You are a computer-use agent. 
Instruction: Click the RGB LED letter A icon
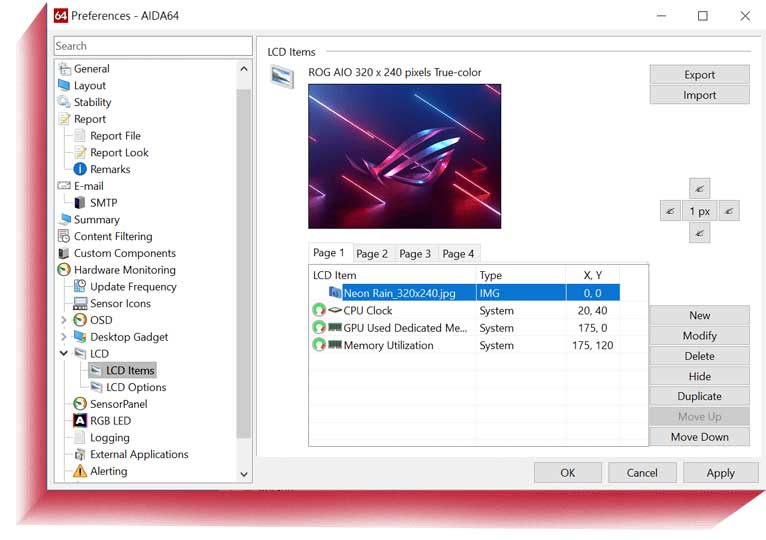point(80,420)
